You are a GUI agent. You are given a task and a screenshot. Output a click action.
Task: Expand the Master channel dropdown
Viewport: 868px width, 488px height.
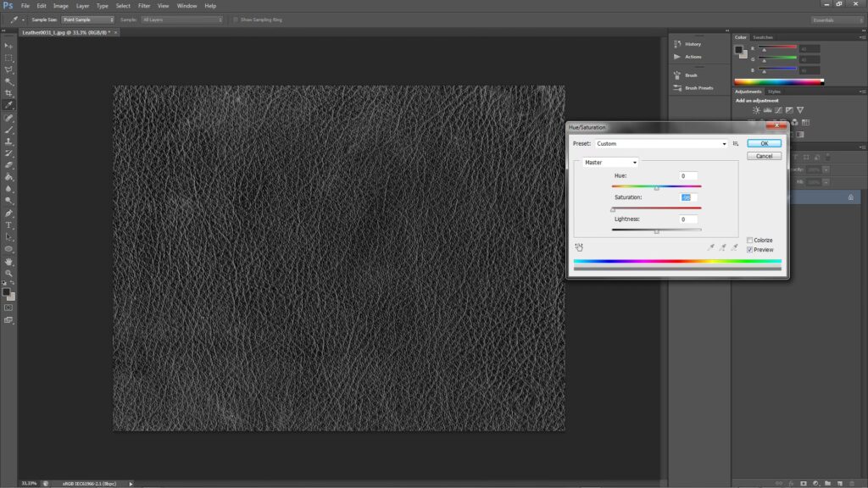pyautogui.click(x=609, y=162)
